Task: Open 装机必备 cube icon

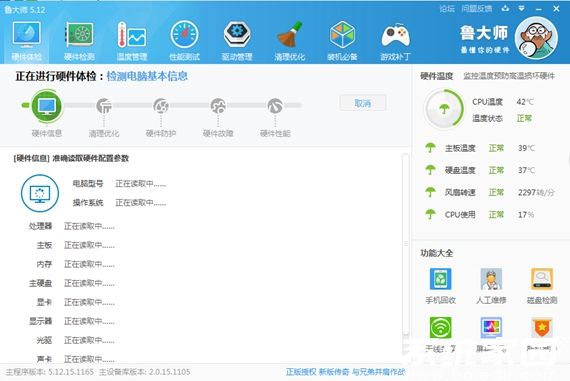Action: tap(342, 35)
